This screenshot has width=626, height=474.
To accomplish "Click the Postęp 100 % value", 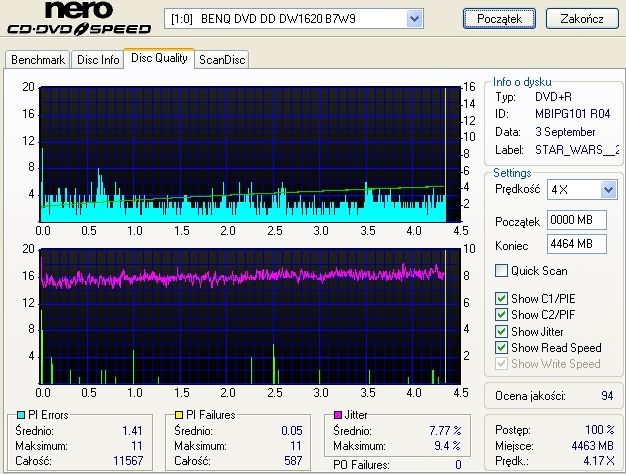I will (x=600, y=430).
